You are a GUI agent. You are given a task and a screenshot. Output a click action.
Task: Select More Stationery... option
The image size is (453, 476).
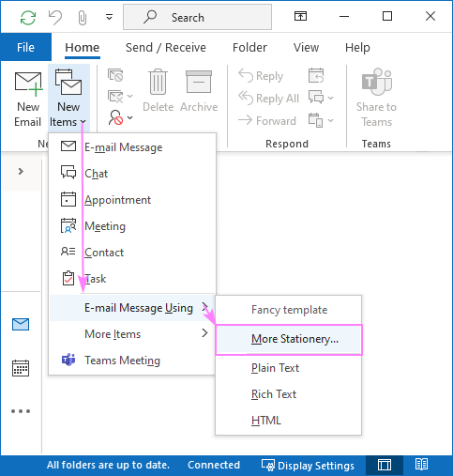point(289,340)
